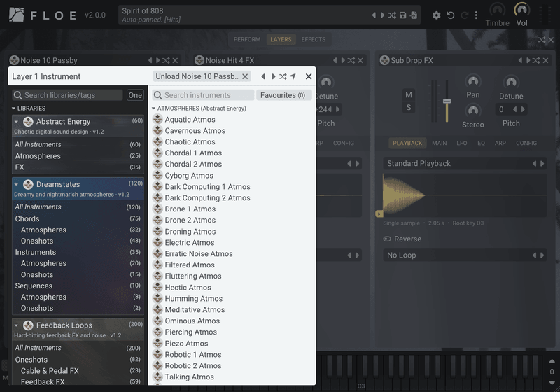Adjust the Sub Drop FX volume fader
This screenshot has height=392, width=560.
tap(447, 101)
